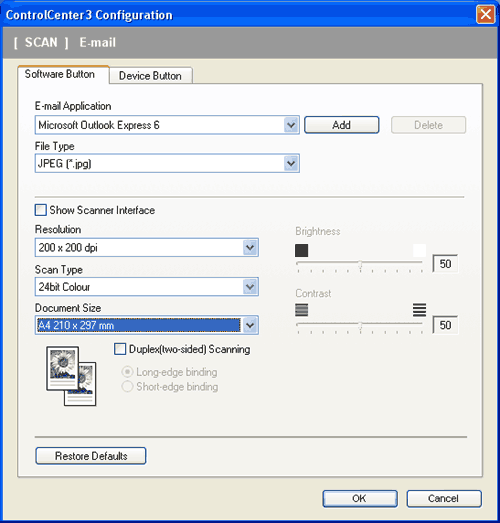Click the low contrast striped icon
The height and width of the screenshot is (523, 500).
302,310
